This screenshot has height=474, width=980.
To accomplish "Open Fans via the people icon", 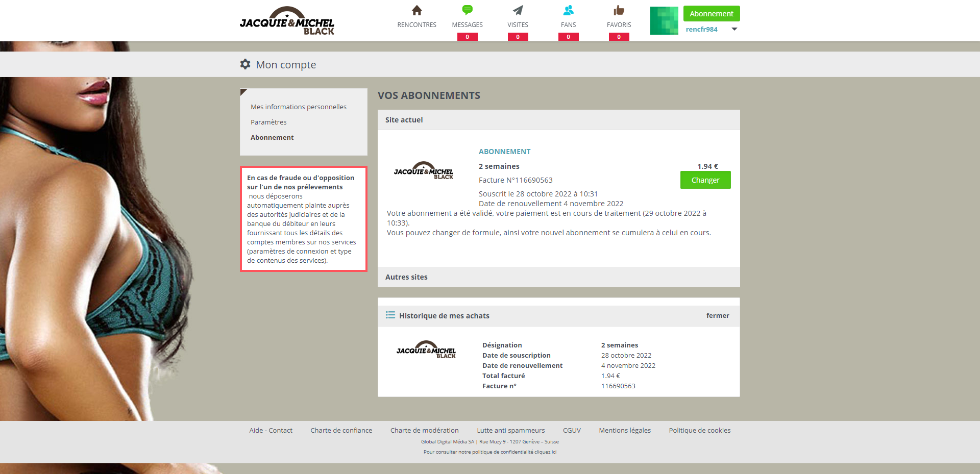I will coord(568,11).
